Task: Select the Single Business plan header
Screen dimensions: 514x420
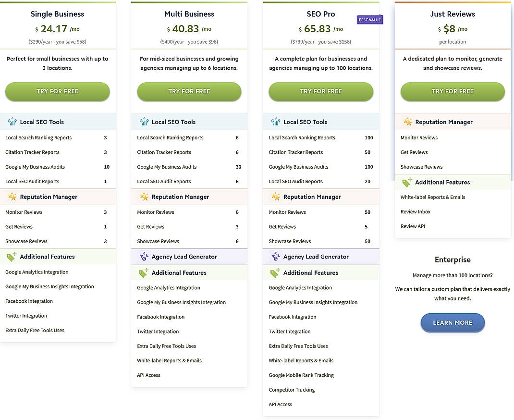Action: pos(57,14)
